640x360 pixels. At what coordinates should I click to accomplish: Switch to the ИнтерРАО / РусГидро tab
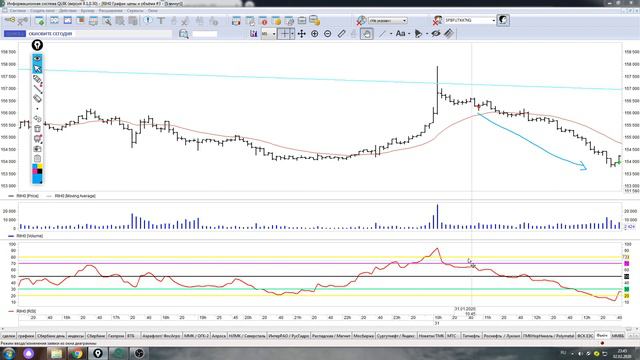[x=289, y=336]
